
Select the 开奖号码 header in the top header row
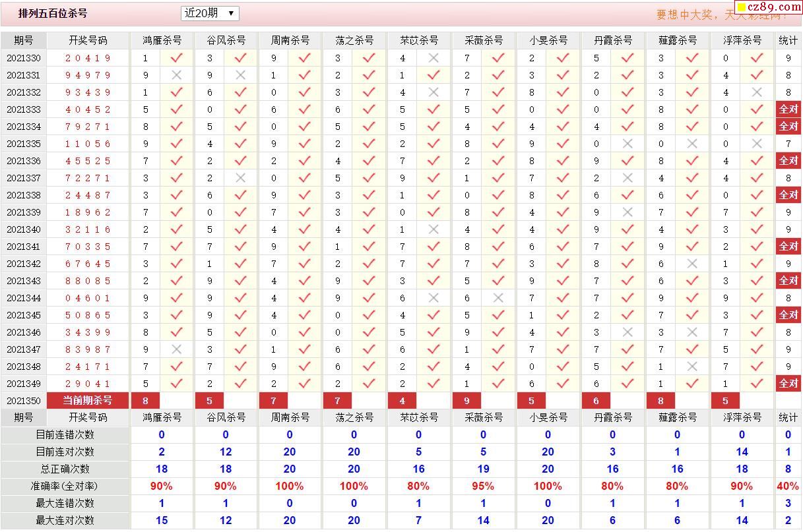pos(88,40)
